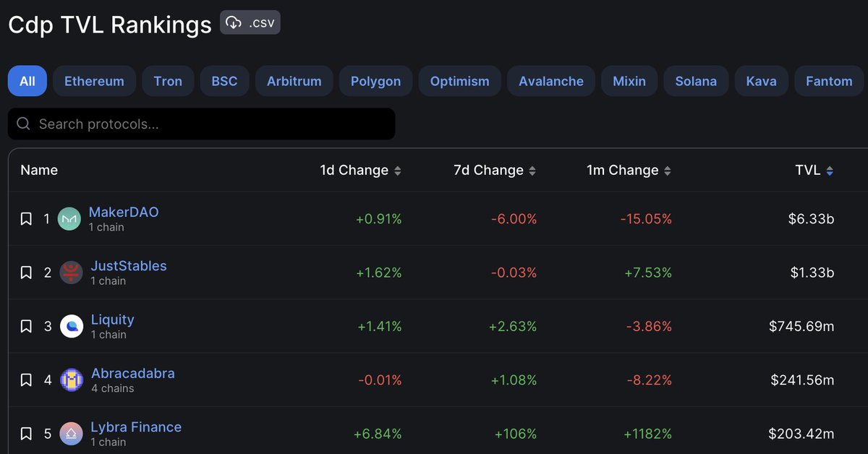Bookmark JustStables
Image resolution: width=868 pixels, height=454 pixels.
point(26,273)
